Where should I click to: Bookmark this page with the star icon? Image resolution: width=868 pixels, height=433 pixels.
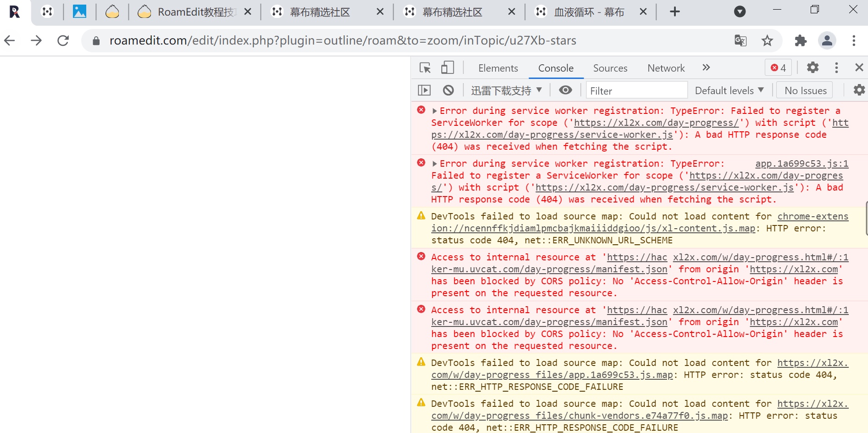point(767,41)
